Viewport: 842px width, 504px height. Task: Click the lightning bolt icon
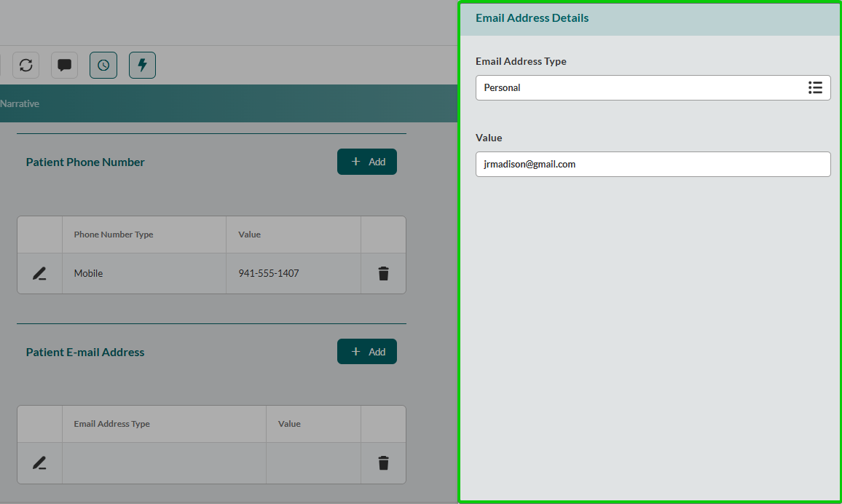142,66
